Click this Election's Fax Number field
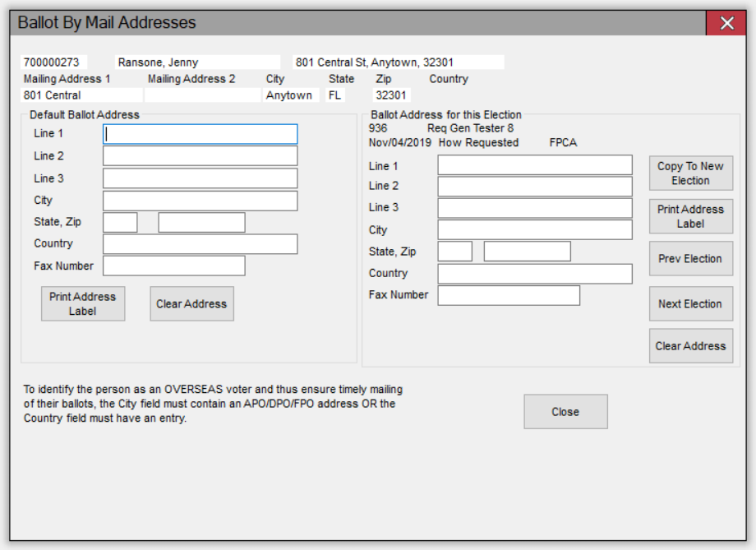756x550 pixels. (509, 295)
